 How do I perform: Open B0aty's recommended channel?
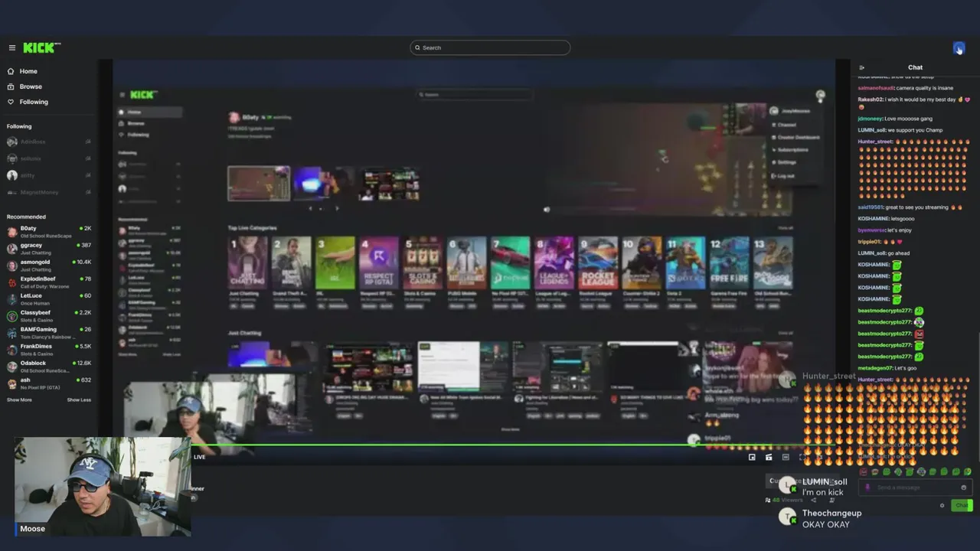(48, 231)
